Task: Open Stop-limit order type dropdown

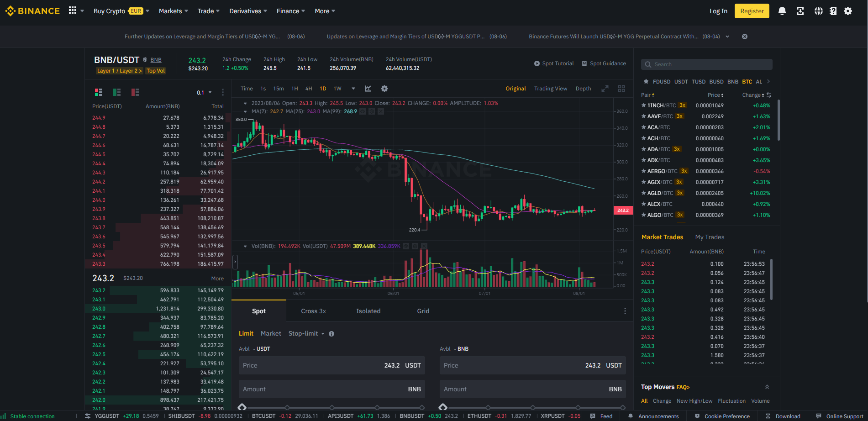Action: [x=306, y=334]
